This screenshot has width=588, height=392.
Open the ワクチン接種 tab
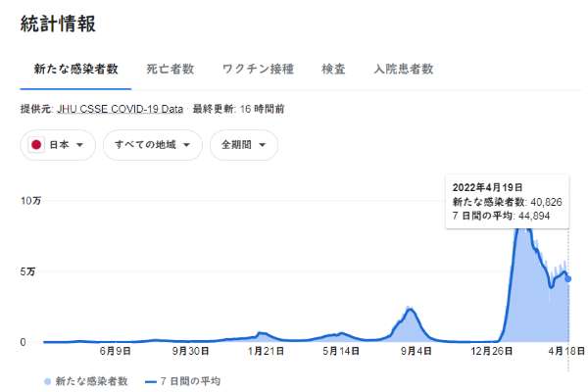pos(258,70)
